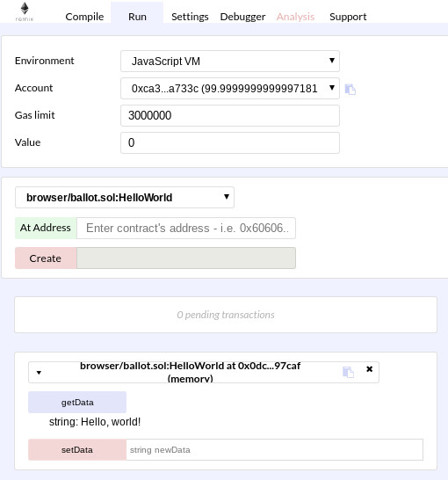The height and width of the screenshot is (480, 448).
Task: Remove the deployed HelloWorld instance
Action: pyautogui.click(x=370, y=369)
